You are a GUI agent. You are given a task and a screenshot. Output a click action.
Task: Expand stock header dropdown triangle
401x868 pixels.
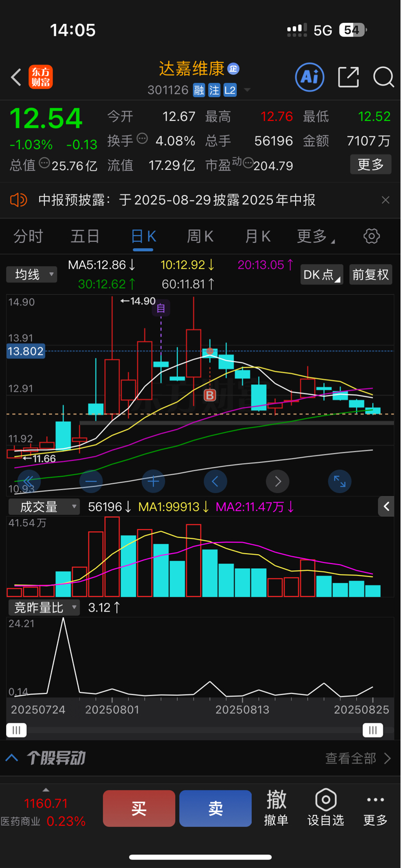coord(247,90)
